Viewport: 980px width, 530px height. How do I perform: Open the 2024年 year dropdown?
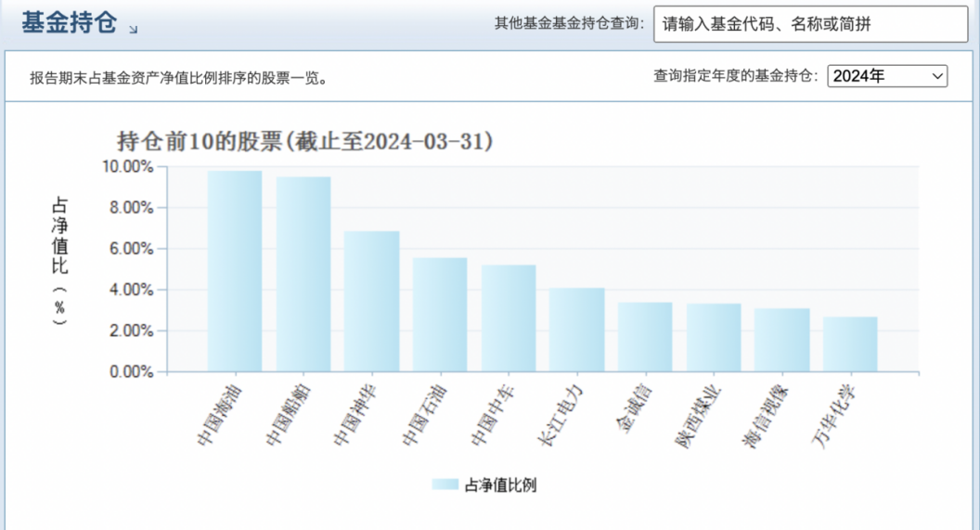(887, 76)
